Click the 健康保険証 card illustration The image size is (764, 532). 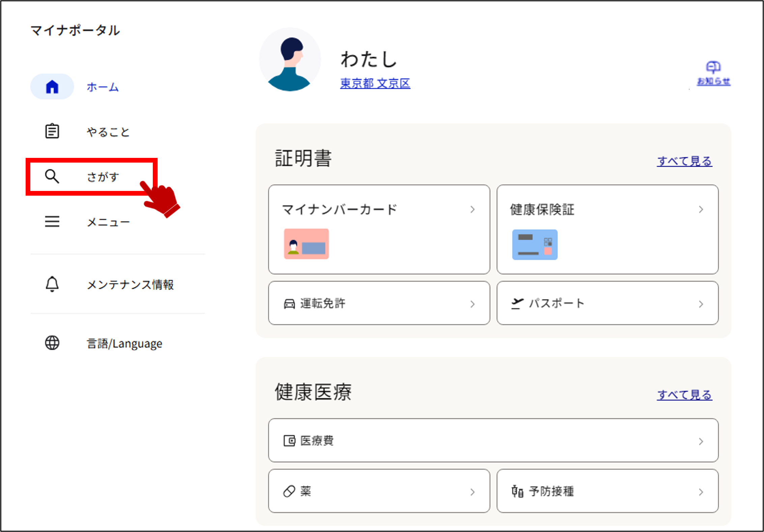(535, 245)
